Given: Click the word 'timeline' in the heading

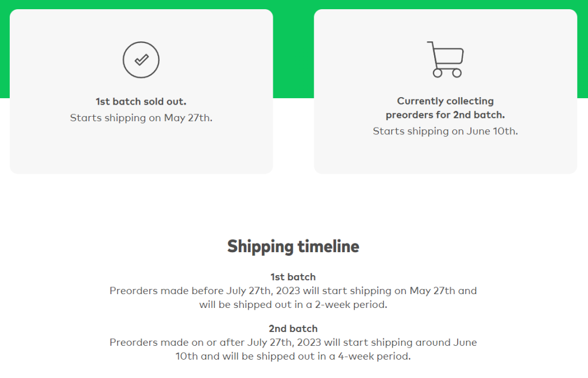Looking at the screenshot, I should [327, 246].
